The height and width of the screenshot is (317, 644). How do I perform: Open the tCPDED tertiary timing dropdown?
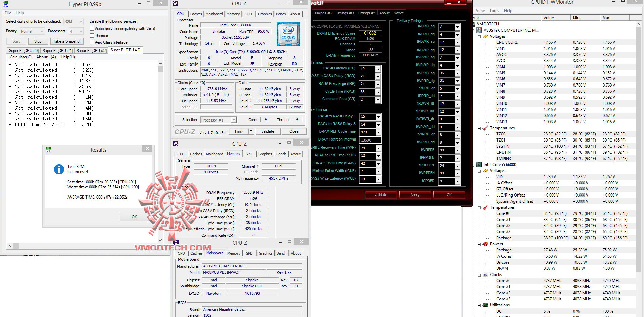457,181
